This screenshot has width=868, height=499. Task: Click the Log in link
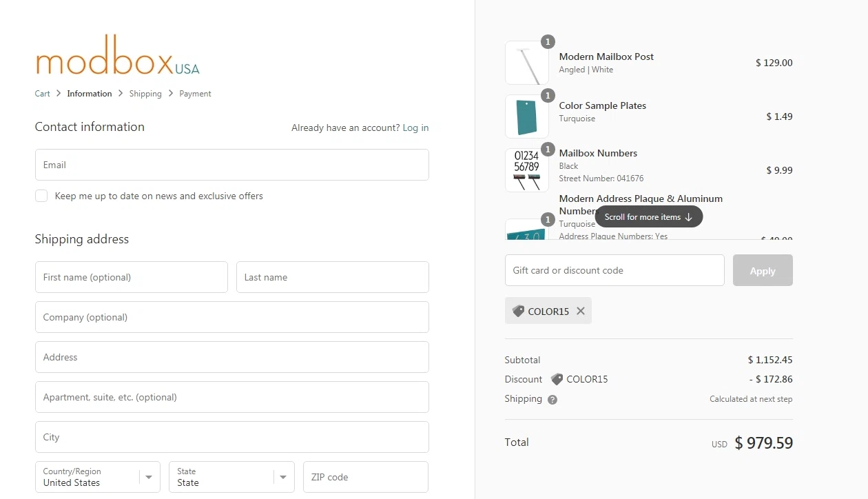tap(415, 128)
